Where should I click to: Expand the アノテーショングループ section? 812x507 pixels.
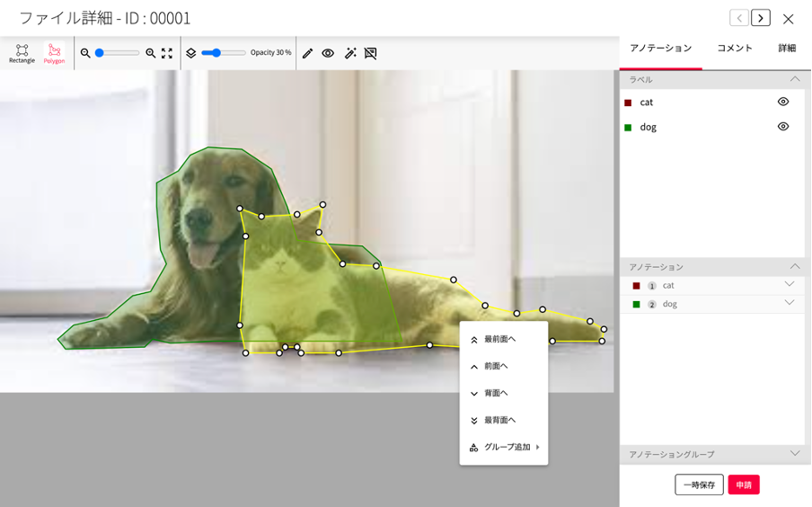coord(794,454)
